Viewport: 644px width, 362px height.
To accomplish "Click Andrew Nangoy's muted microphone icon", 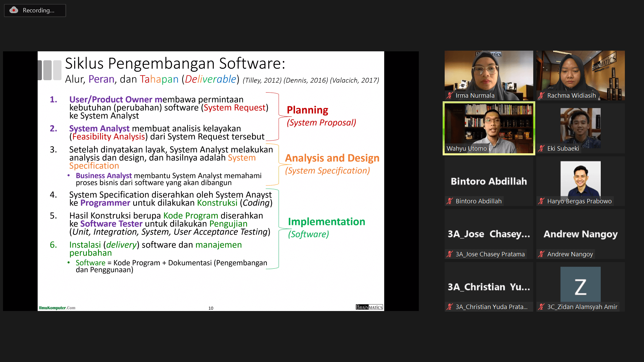I will coord(541,254).
